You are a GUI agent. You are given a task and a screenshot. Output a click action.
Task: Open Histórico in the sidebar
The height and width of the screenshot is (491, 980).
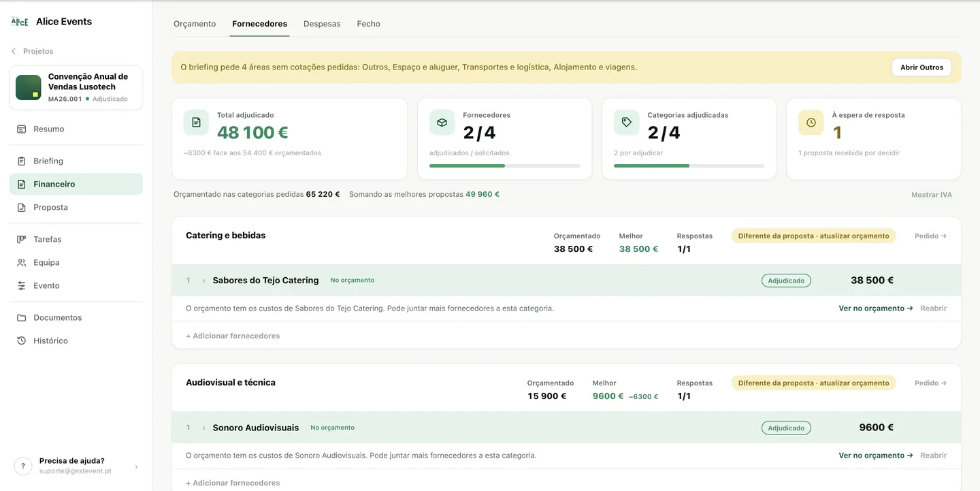[76, 340]
